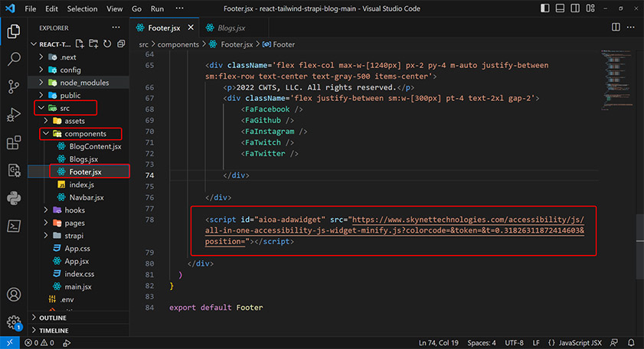Image resolution: width=644 pixels, height=349 pixels.
Task: Open errors and warnings status indicator
Action: tap(39, 342)
